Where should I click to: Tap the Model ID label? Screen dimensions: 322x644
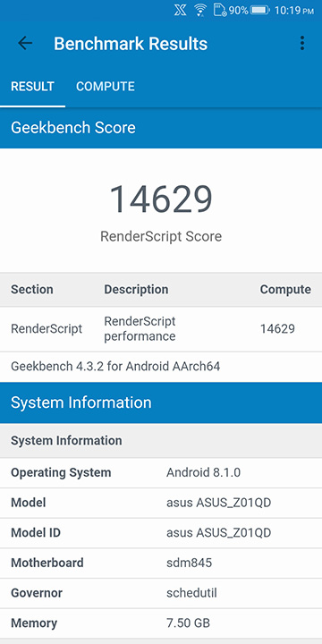pyautogui.click(x=36, y=533)
